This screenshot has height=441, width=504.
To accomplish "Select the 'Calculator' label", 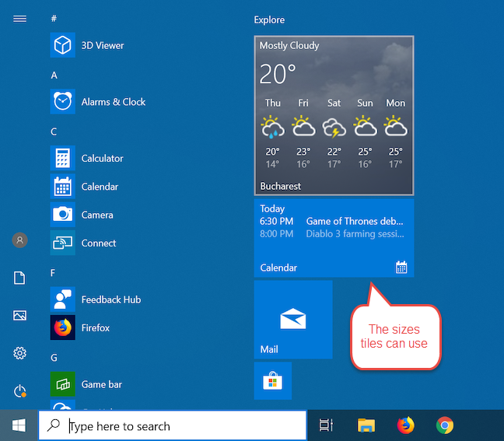I will pos(102,159).
